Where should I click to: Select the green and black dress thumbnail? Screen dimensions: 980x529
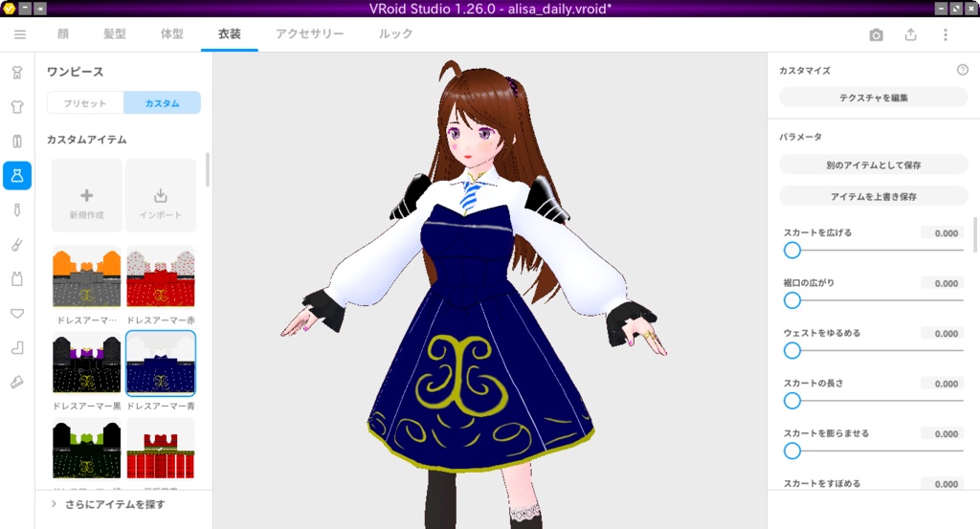87,450
